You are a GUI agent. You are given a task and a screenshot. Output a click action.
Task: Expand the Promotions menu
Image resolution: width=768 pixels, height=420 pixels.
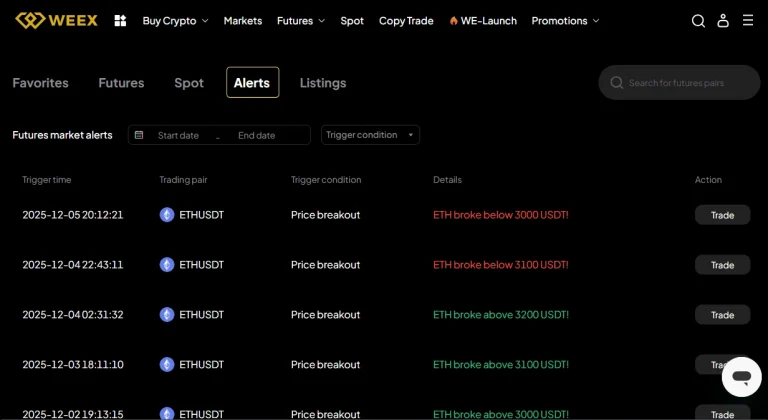pyautogui.click(x=565, y=21)
